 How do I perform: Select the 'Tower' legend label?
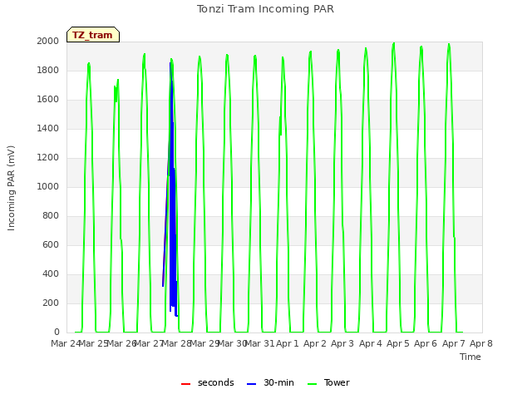(337, 382)
